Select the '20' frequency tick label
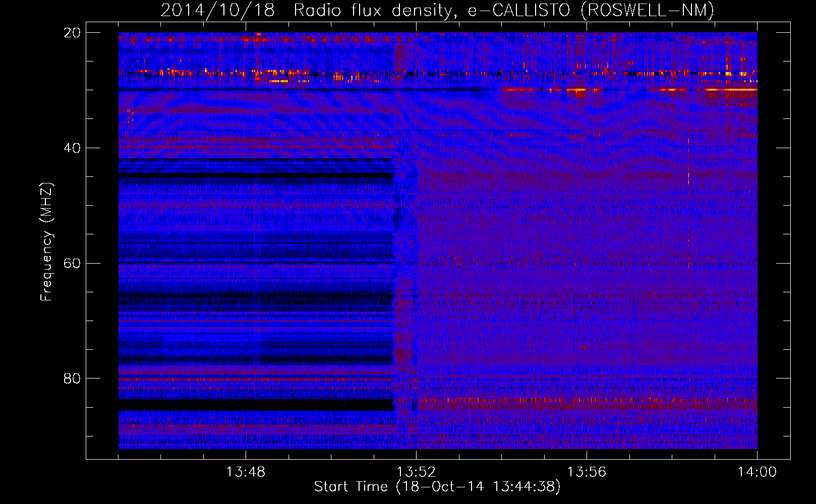 72,33
